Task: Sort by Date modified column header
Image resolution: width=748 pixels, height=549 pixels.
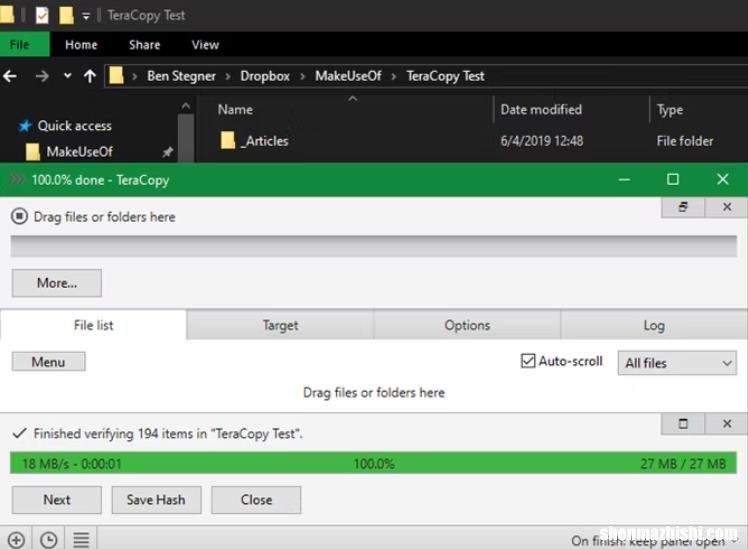Action: pos(541,110)
